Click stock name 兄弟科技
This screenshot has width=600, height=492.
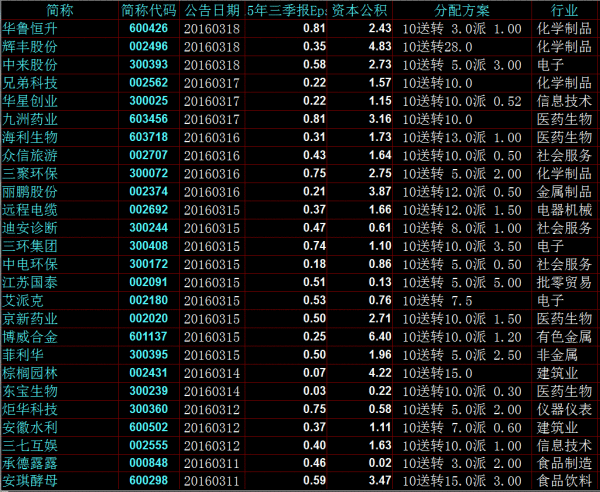[x=30, y=83]
